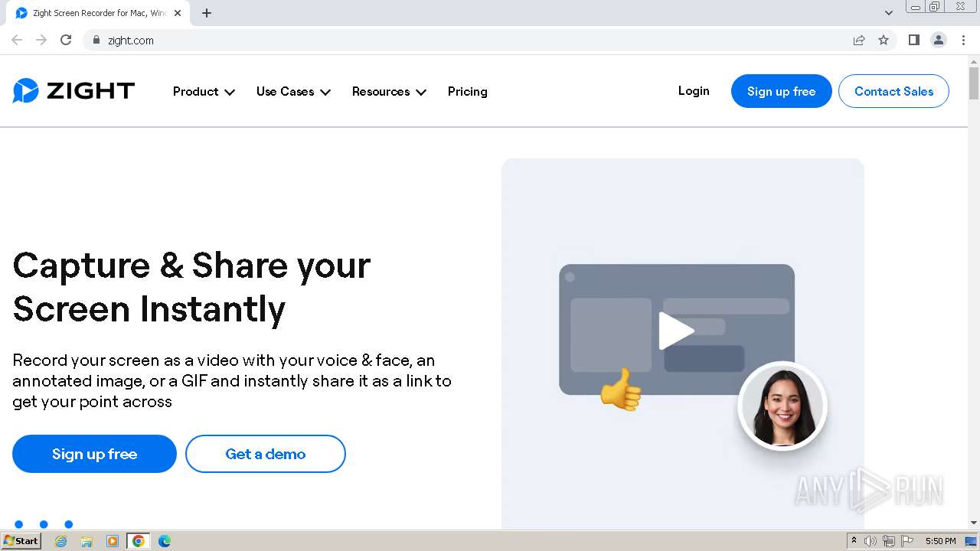Bookmark this tab with star
980x551 pixels.
click(884, 40)
